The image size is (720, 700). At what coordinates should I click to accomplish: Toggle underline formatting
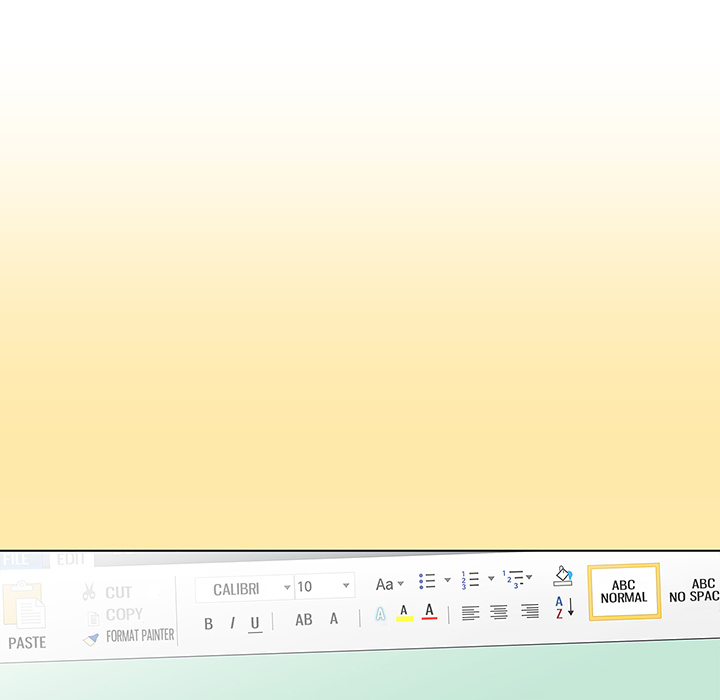pos(255,623)
